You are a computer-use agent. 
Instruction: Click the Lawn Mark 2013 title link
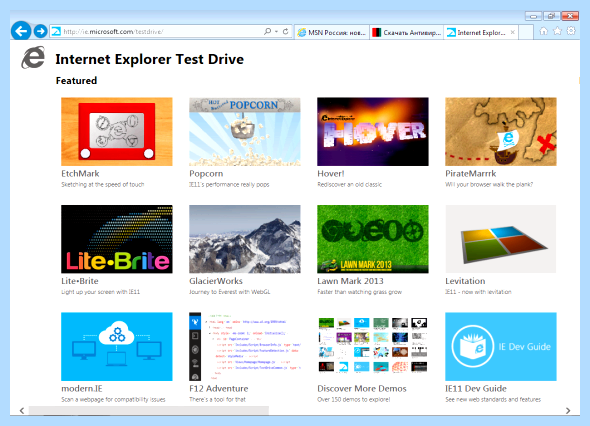[350, 281]
